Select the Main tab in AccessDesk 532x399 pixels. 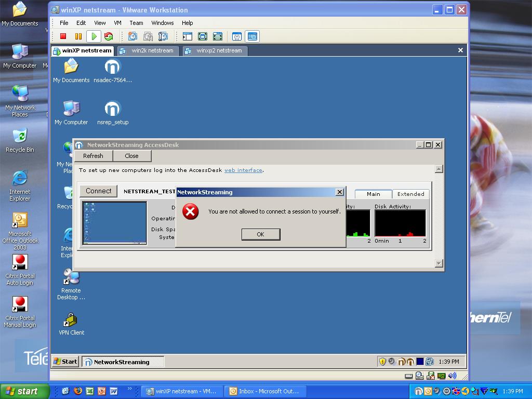(373, 194)
